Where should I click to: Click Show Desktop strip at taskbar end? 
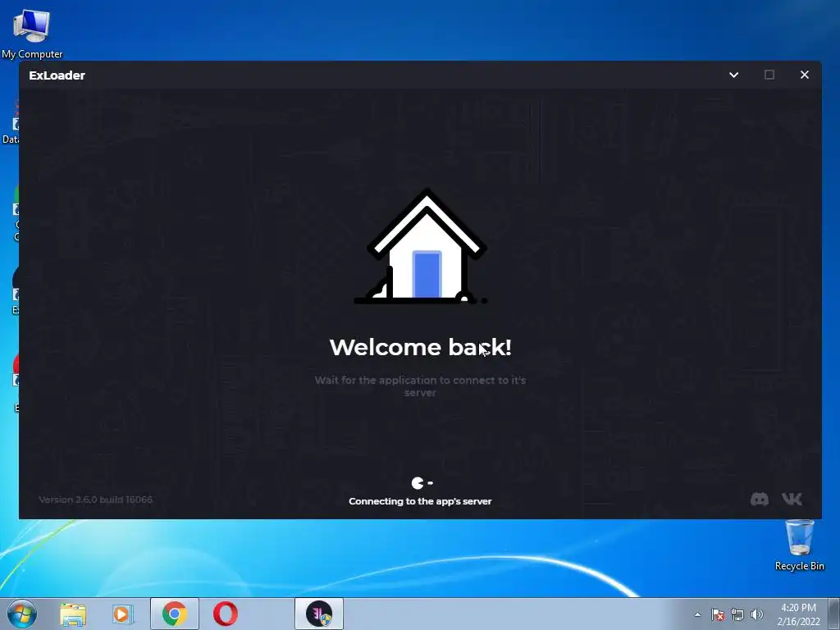(834, 614)
